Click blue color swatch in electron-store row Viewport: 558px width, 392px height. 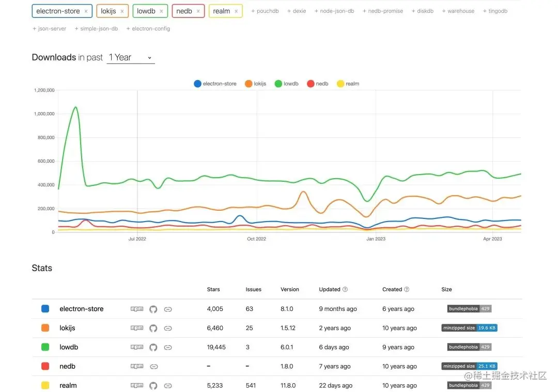pyautogui.click(x=45, y=308)
